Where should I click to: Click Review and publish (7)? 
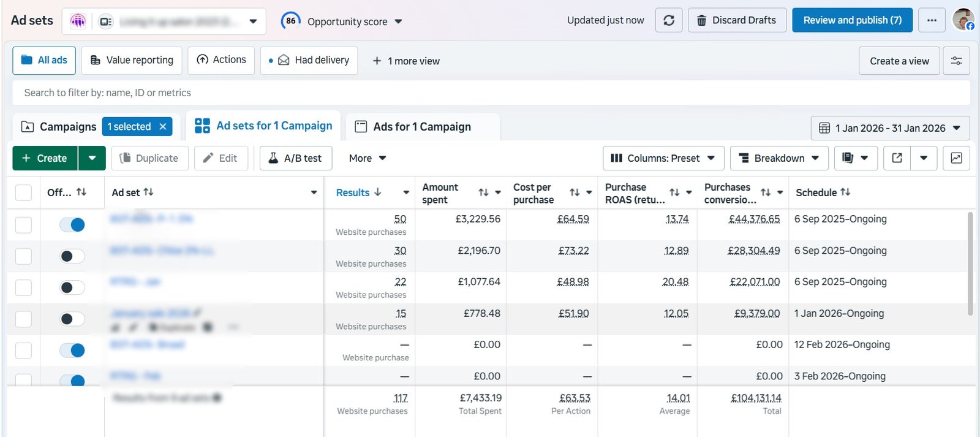point(852,20)
